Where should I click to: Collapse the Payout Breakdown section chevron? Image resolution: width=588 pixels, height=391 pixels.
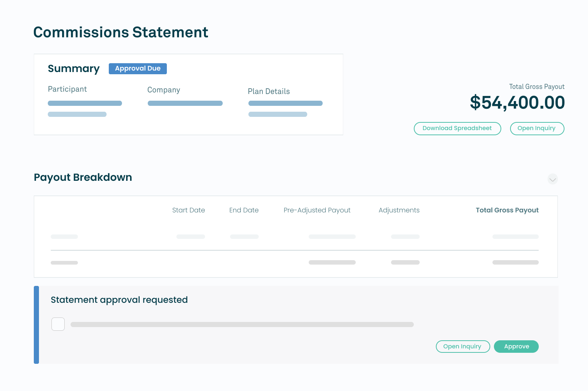(552, 179)
